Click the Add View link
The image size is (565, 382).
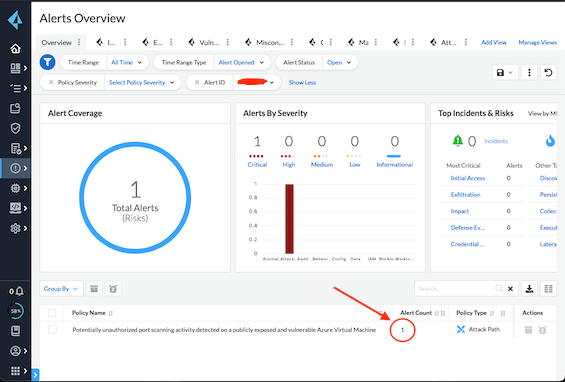click(x=494, y=43)
